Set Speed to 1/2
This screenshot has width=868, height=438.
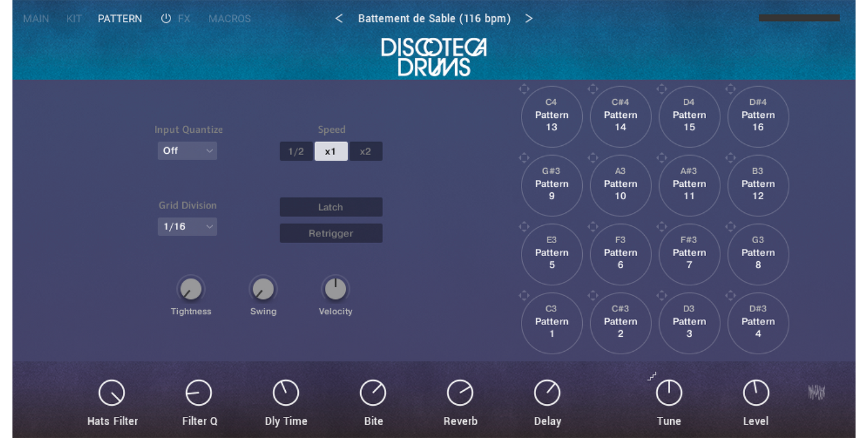pos(296,151)
